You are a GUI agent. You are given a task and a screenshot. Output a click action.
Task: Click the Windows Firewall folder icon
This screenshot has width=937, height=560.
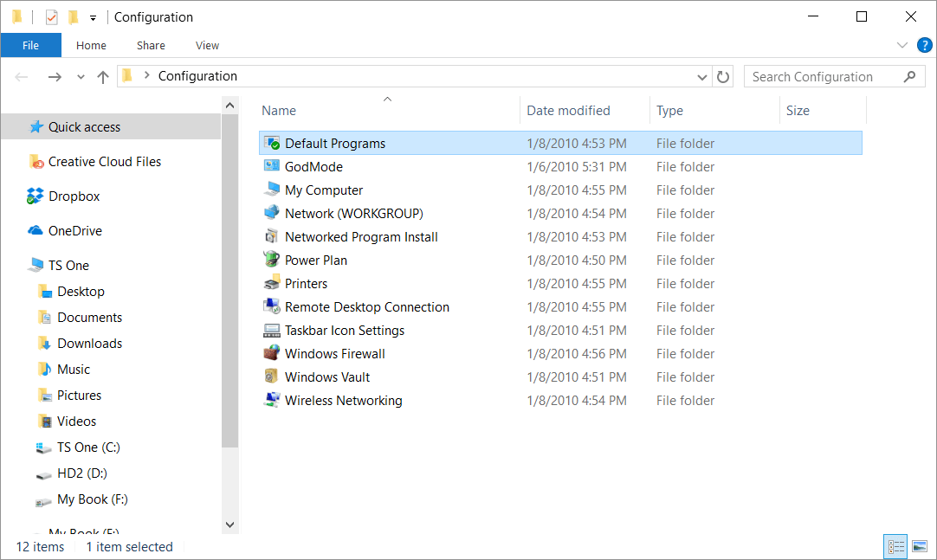click(271, 353)
